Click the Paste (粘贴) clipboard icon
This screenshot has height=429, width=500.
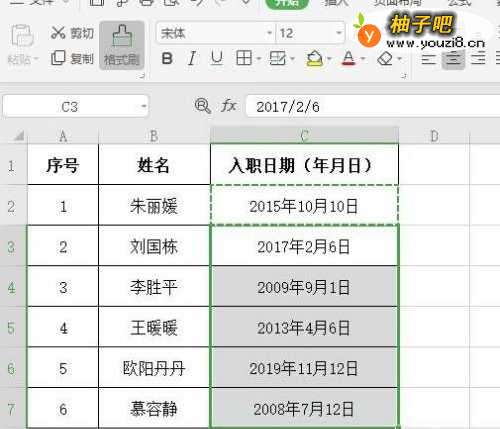coord(22,35)
